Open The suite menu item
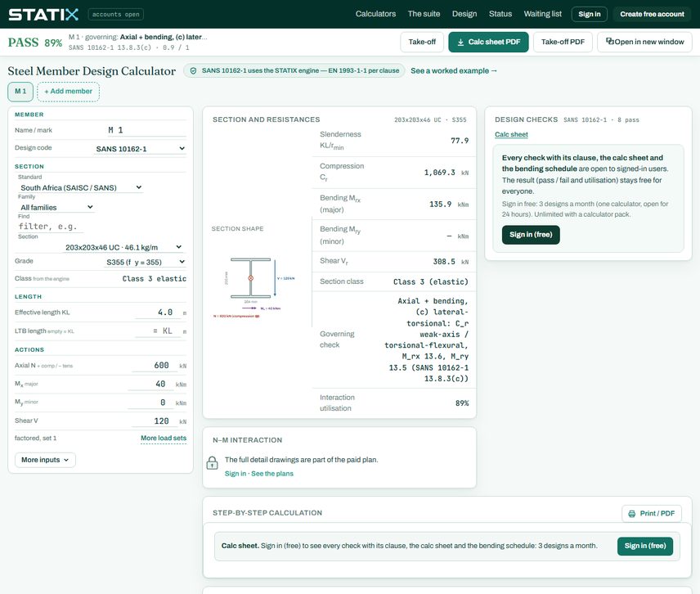 [x=424, y=14]
